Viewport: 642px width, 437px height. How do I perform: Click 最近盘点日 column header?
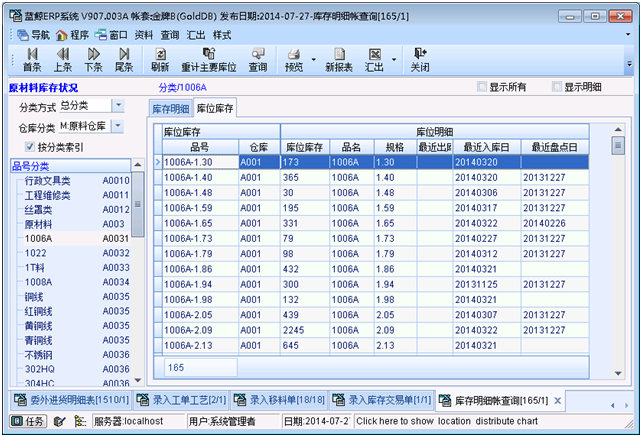click(555, 147)
